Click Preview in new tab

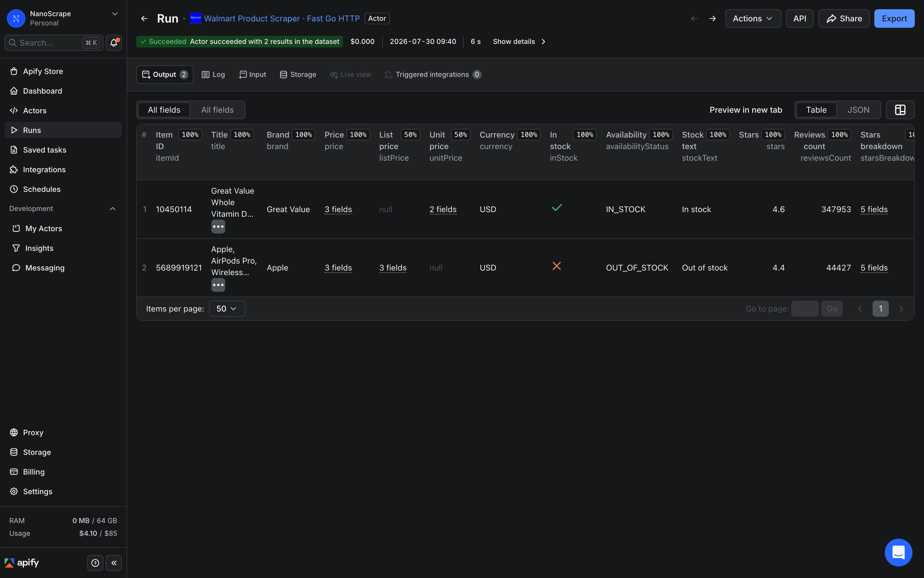tap(746, 110)
